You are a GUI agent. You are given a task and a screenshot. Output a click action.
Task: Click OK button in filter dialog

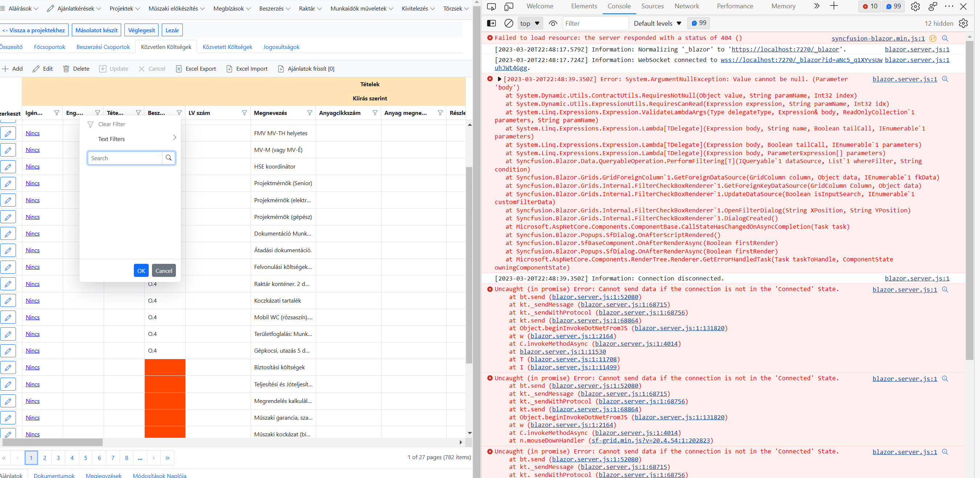coord(141,271)
